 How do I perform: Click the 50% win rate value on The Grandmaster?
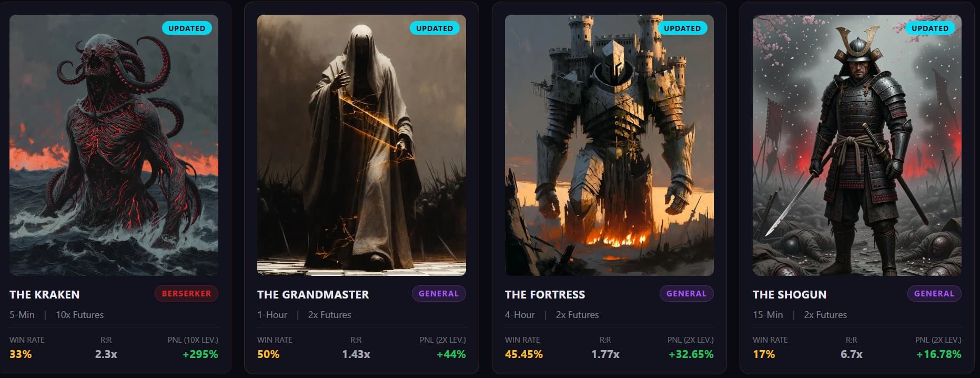(x=269, y=354)
